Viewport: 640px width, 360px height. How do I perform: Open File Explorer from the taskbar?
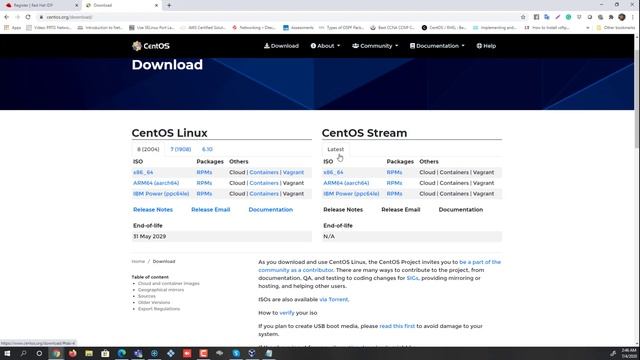point(89,353)
